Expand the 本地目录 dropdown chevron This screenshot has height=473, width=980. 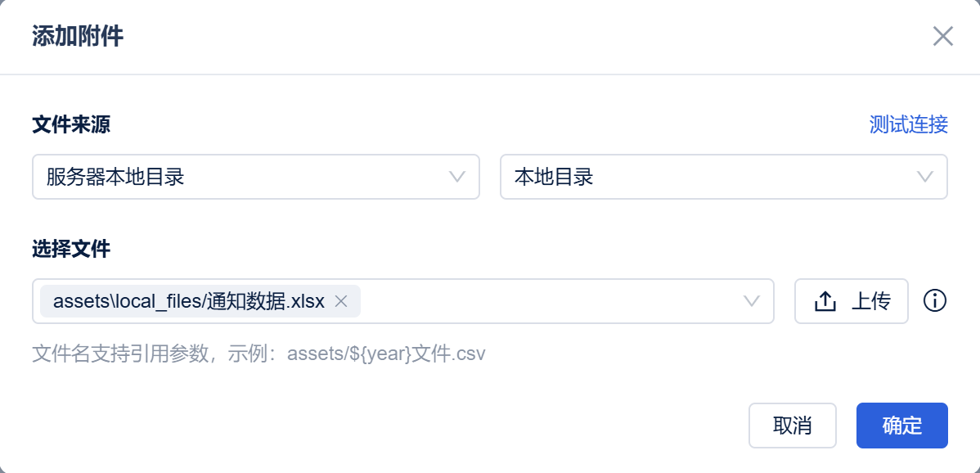point(925,177)
